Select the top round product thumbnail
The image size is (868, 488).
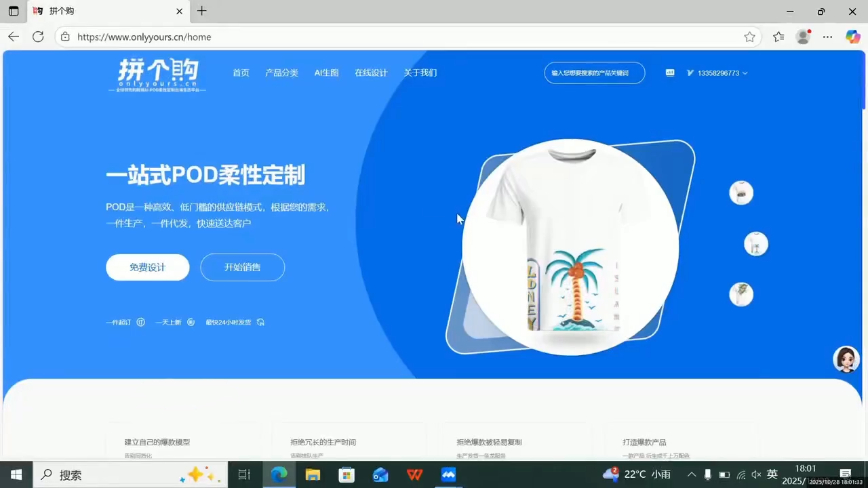(x=741, y=192)
